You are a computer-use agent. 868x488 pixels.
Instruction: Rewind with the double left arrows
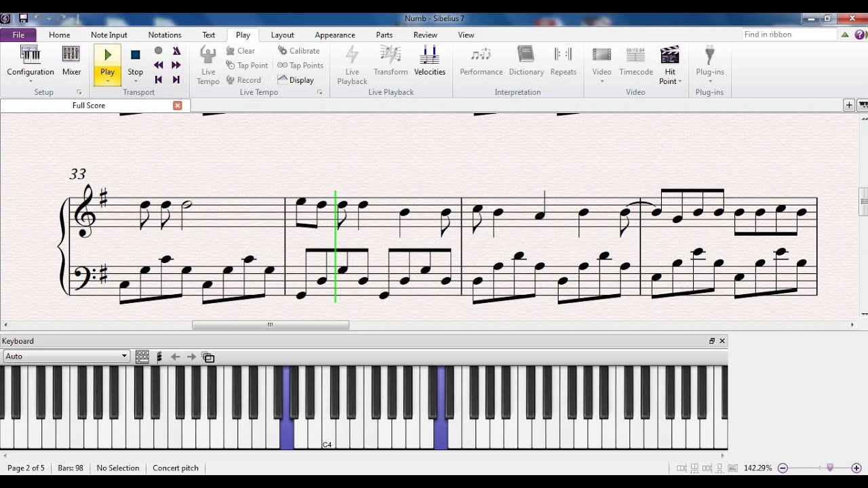[x=159, y=65]
